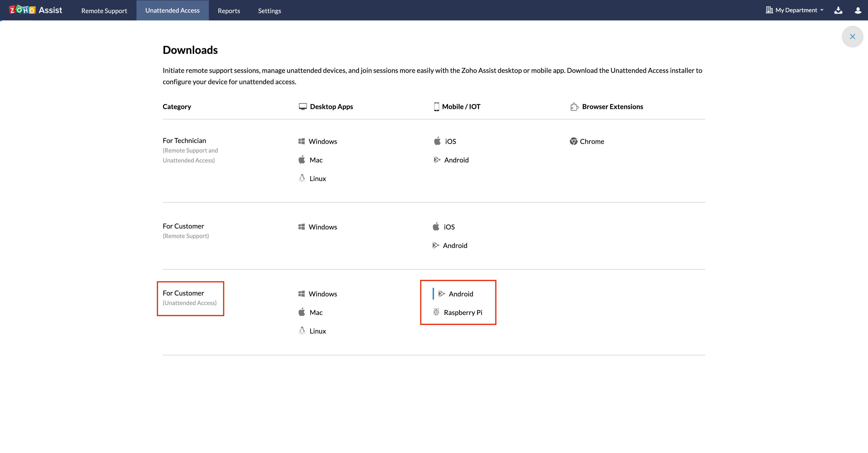This screenshot has height=453, width=868.
Task: Switch to the Reports tab
Action: [x=229, y=11]
